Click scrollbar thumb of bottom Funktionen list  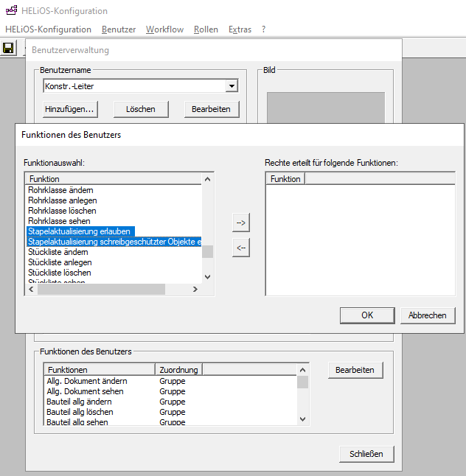pyautogui.click(x=302, y=382)
